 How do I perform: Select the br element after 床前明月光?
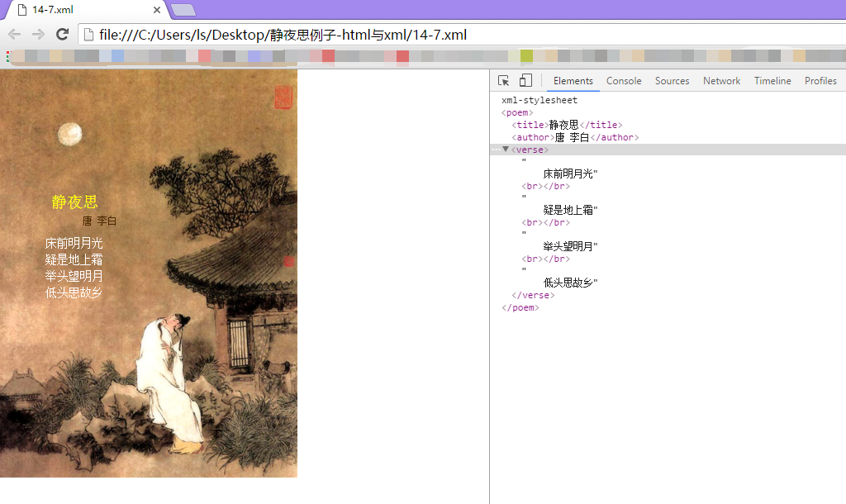pos(545,186)
